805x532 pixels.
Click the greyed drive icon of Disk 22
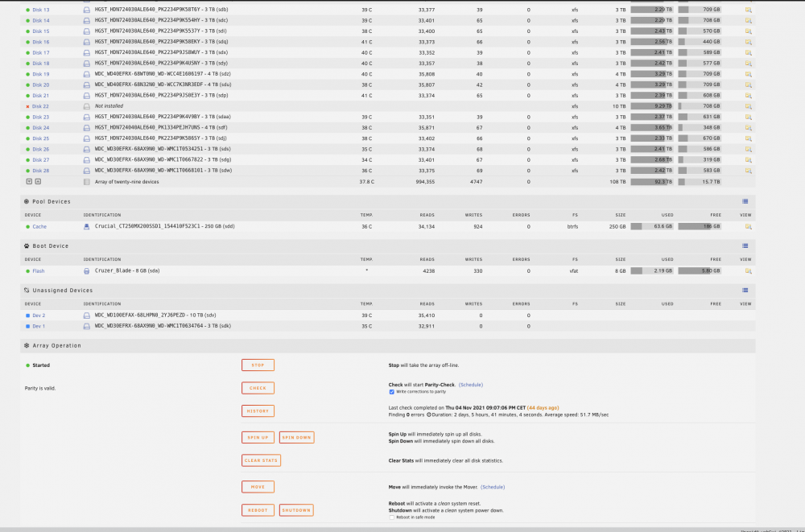click(x=87, y=106)
